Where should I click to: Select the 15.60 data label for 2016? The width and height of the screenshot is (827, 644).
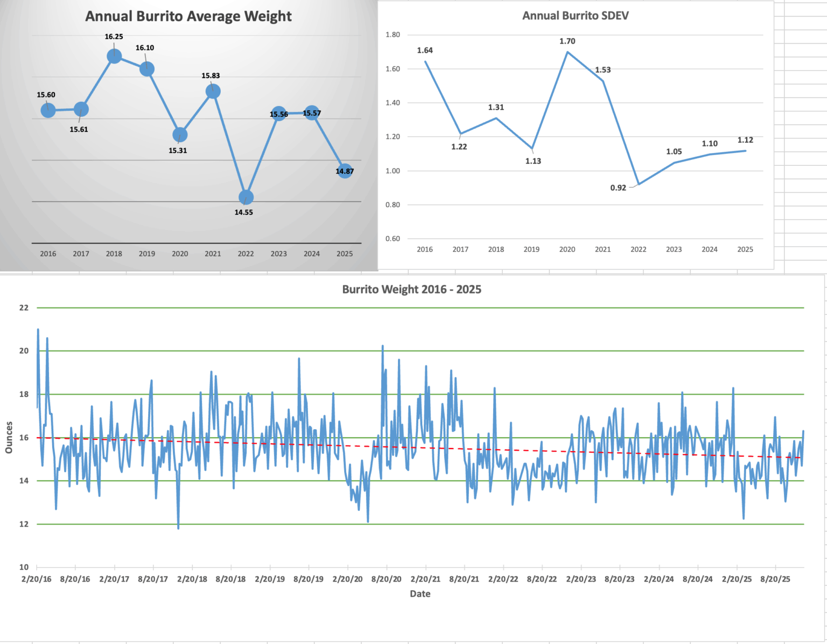coord(45,94)
